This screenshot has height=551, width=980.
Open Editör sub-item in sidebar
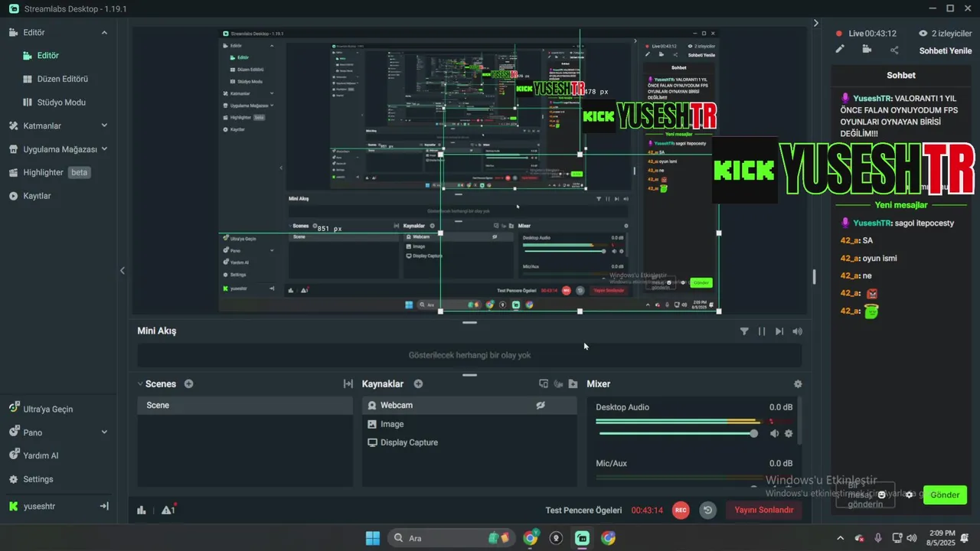click(x=48, y=56)
